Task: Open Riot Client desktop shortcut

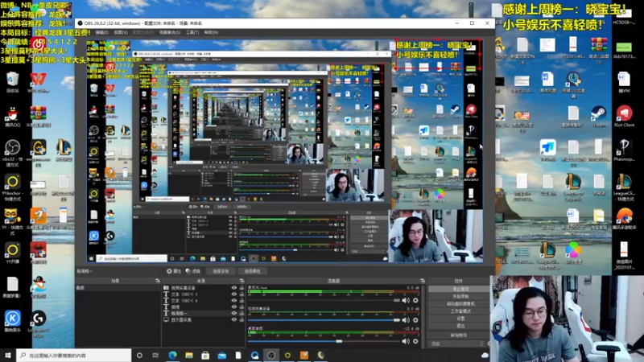Action: [x=624, y=116]
